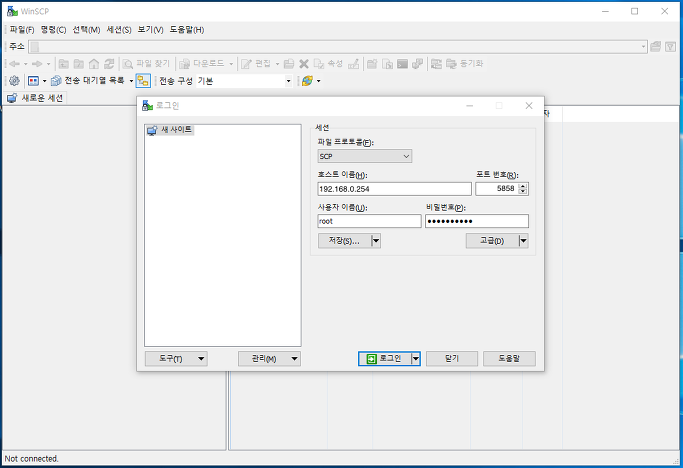683x468 pixels.
Task: Toggle the directory tree panel icon
Action: pos(143,81)
